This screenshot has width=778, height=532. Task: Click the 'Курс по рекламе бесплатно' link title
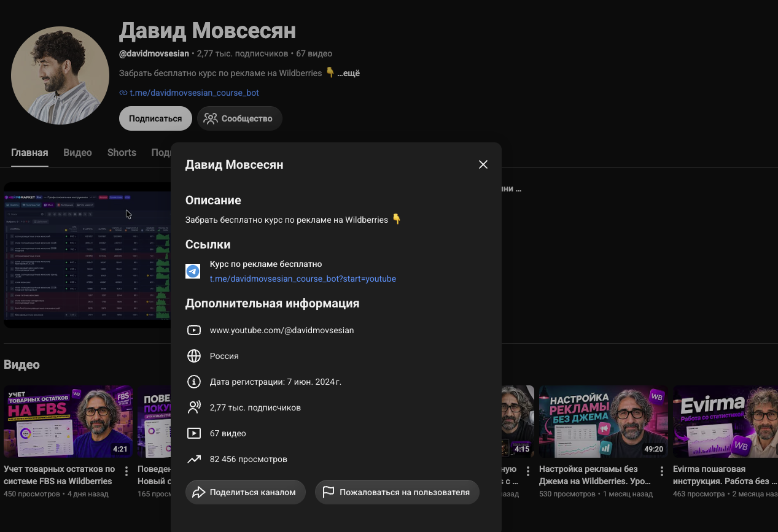tap(266, 264)
